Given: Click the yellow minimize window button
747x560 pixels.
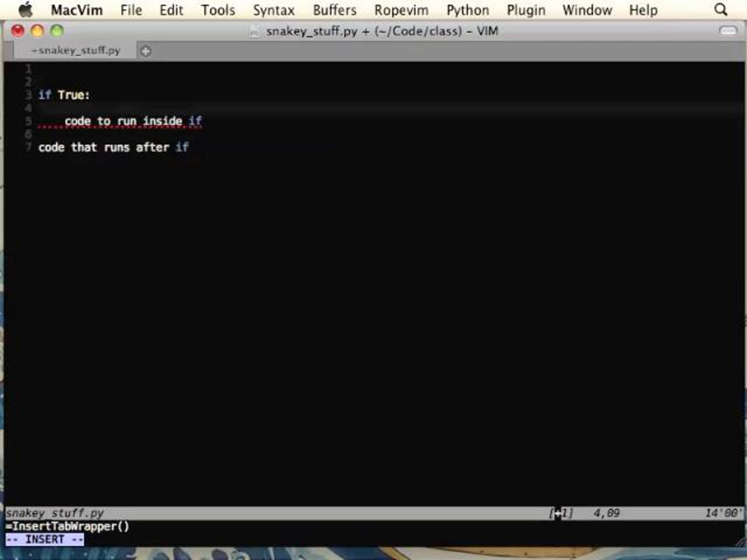Looking at the screenshot, I should (x=37, y=31).
